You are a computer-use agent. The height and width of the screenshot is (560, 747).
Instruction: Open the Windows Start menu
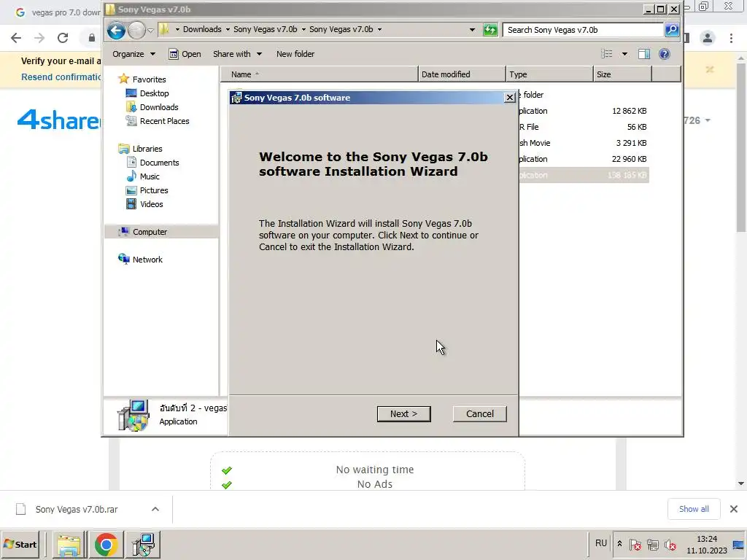pyautogui.click(x=20, y=544)
